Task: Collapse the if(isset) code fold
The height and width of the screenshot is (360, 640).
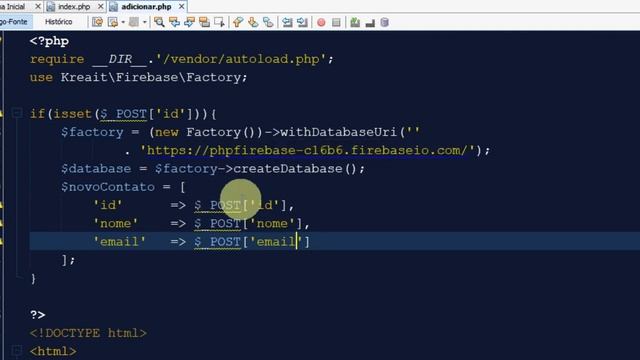Action: click(x=17, y=113)
